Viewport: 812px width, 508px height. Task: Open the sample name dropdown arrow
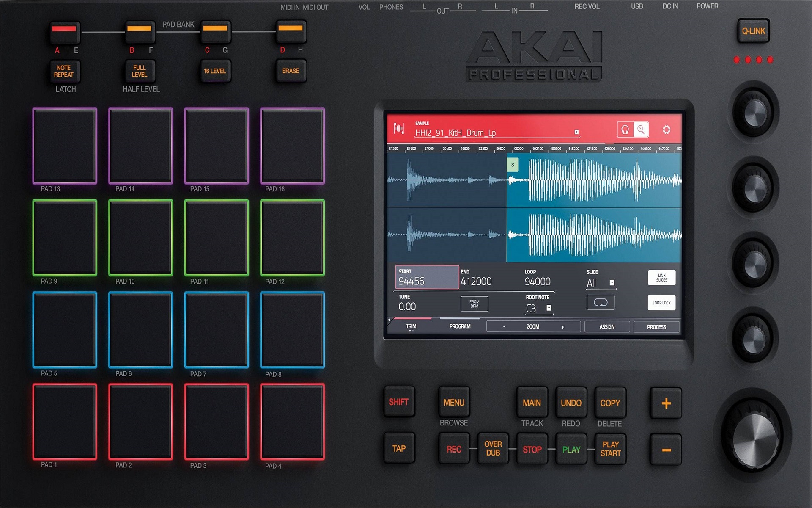(x=576, y=132)
